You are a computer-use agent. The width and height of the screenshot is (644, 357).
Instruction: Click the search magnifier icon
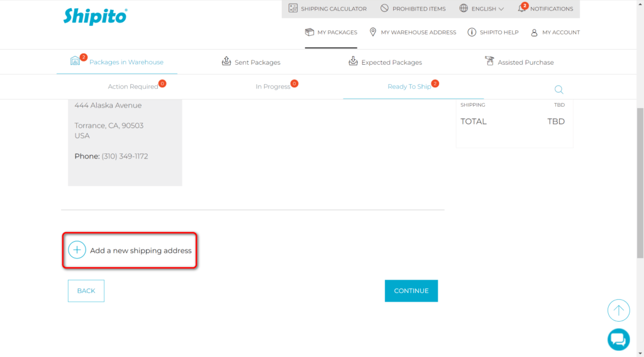point(558,89)
